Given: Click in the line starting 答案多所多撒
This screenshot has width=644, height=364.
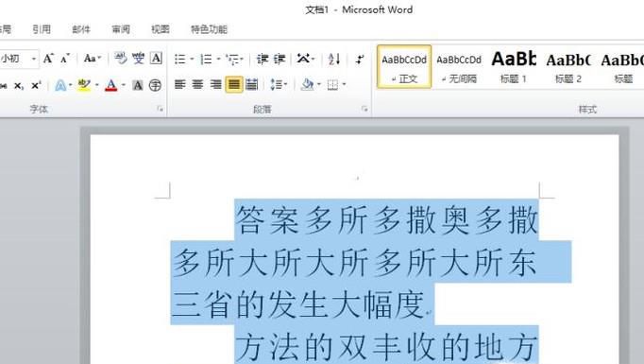Looking at the screenshot, I should coord(386,219).
